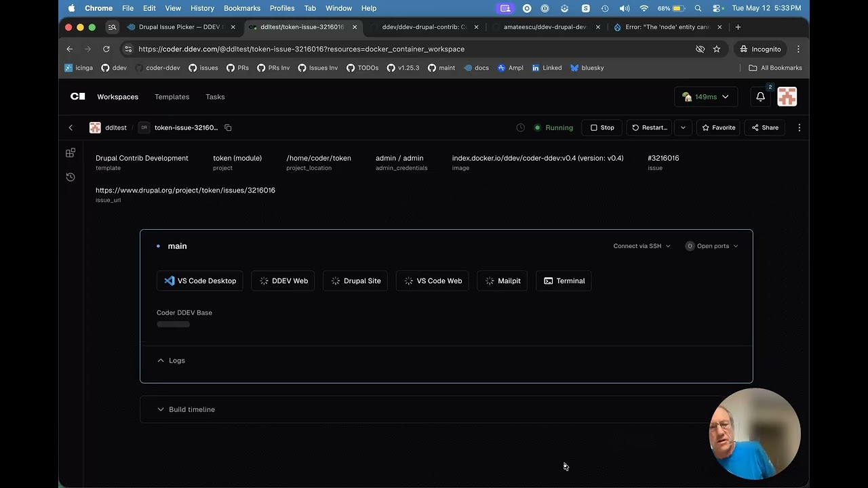The width and height of the screenshot is (868, 488).
Task: Click the Incognito indicator
Action: coord(760,49)
